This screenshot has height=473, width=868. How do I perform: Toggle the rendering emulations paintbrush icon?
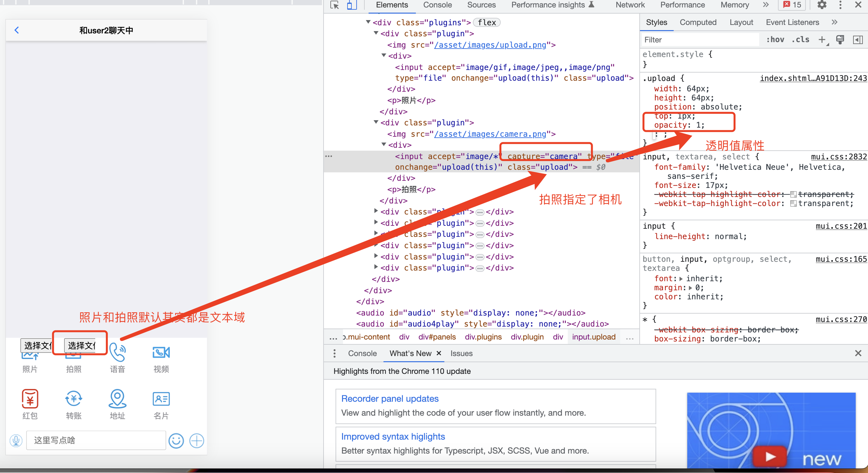click(840, 40)
